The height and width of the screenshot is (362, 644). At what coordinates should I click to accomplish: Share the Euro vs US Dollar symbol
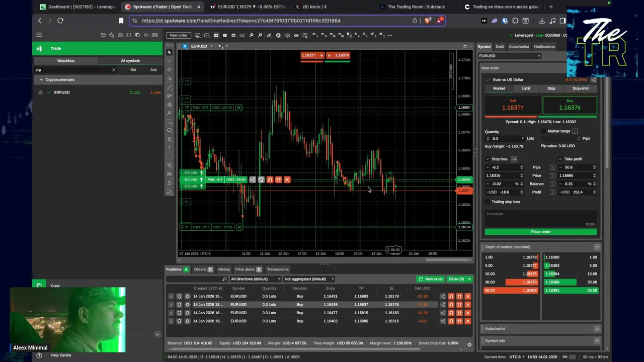(x=594, y=80)
